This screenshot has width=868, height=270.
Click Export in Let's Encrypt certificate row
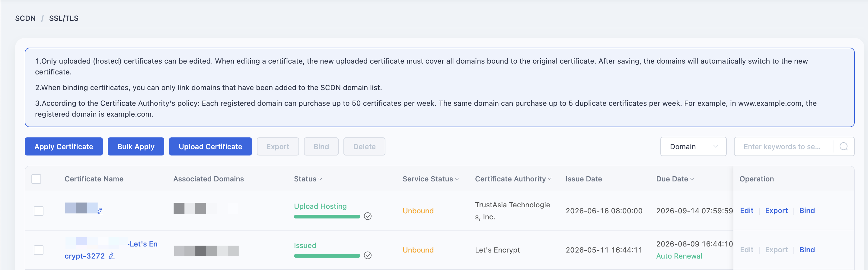[776, 250]
